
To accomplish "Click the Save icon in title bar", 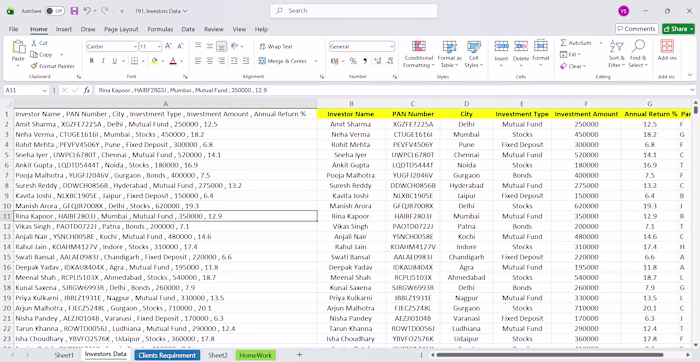I will pyautogui.click(x=75, y=11).
